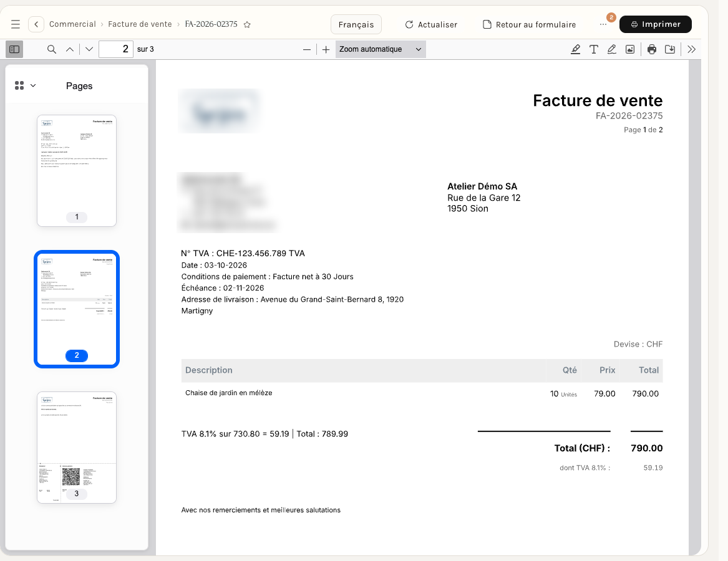The height and width of the screenshot is (561, 728).
Task: Go back with the chevron button
Action: (36, 24)
